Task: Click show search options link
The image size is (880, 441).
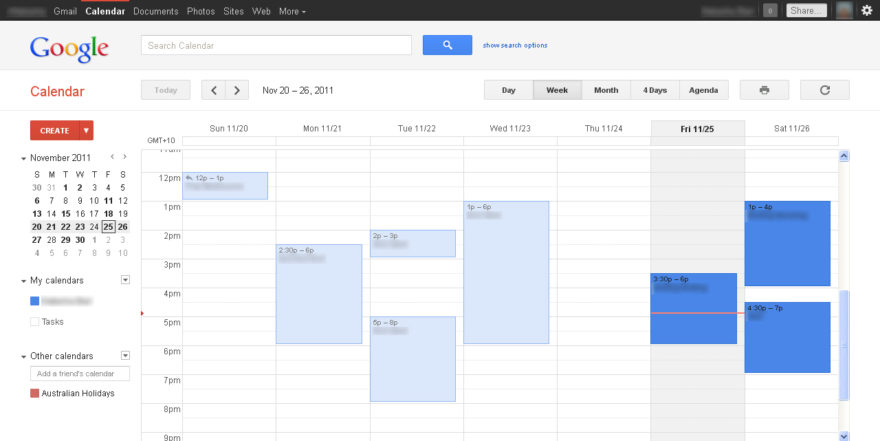Action: (x=515, y=45)
